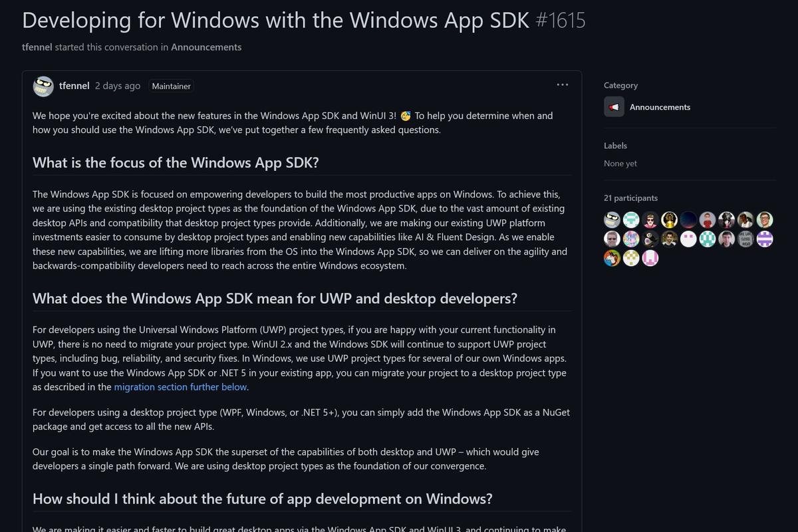The image size is (798, 532).
Task: Open the white-shirt side-profile participant avatar
Action: click(x=746, y=220)
